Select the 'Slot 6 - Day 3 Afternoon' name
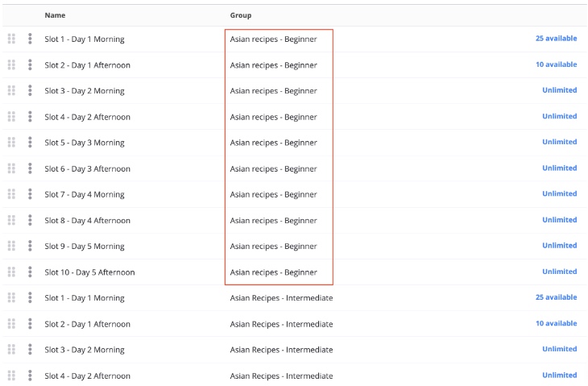This screenshot has width=588, height=386. [87, 168]
